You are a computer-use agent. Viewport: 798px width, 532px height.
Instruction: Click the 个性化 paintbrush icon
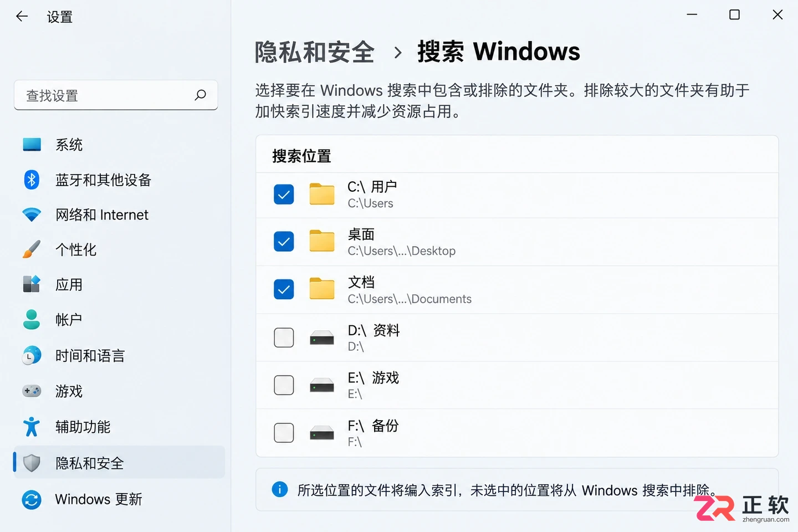tap(32, 249)
